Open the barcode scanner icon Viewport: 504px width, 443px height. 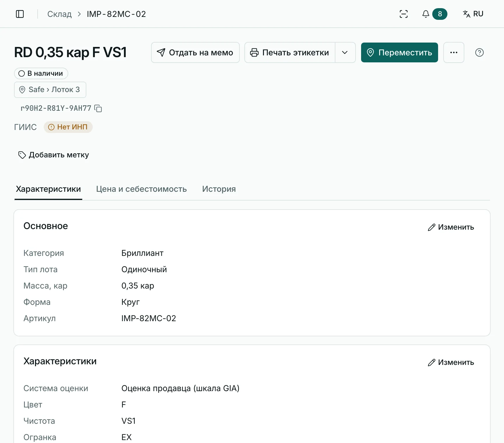[404, 14]
